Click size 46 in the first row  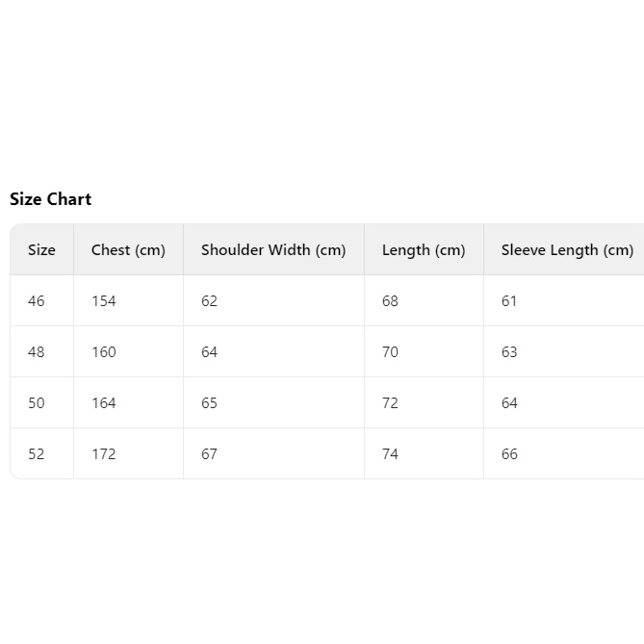tap(37, 301)
